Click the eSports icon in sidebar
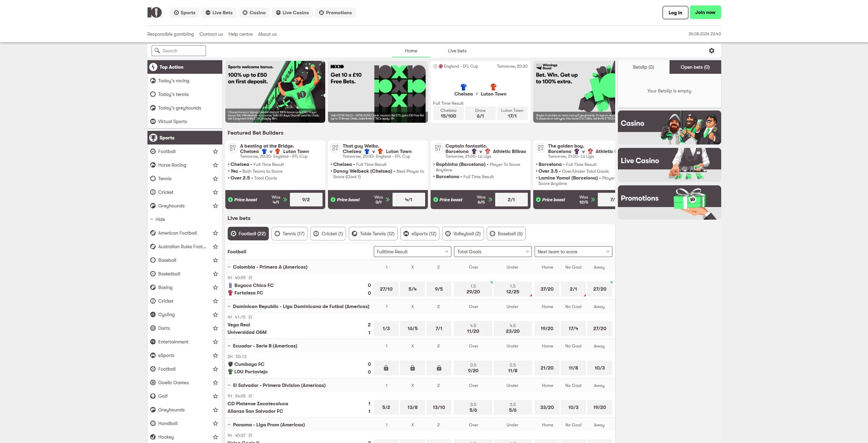This screenshot has width=868, height=443. coord(153,355)
